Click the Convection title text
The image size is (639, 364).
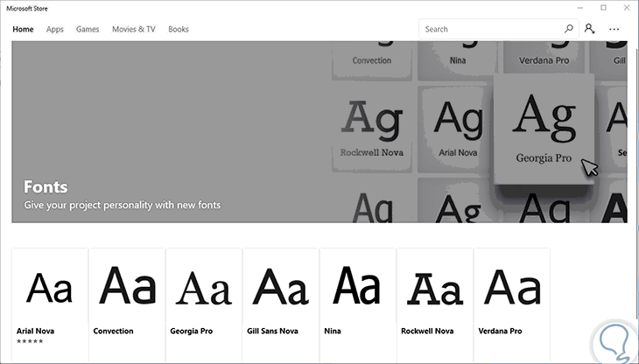click(113, 331)
